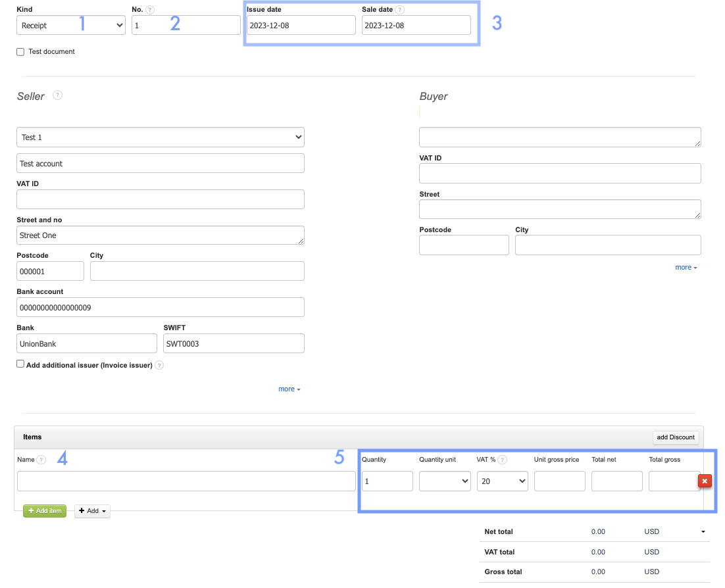The height and width of the screenshot is (588, 725).
Task: Expand the more link under Seller section
Action: coord(289,389)
